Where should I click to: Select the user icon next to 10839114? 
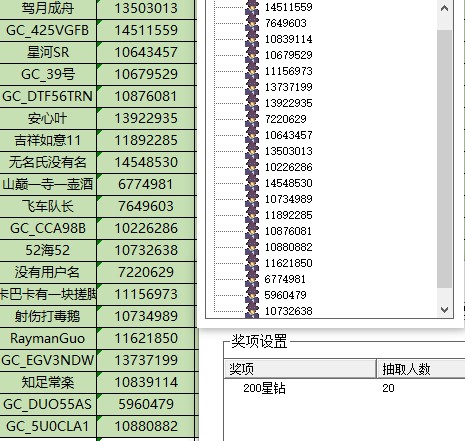[x=252, y=39]
